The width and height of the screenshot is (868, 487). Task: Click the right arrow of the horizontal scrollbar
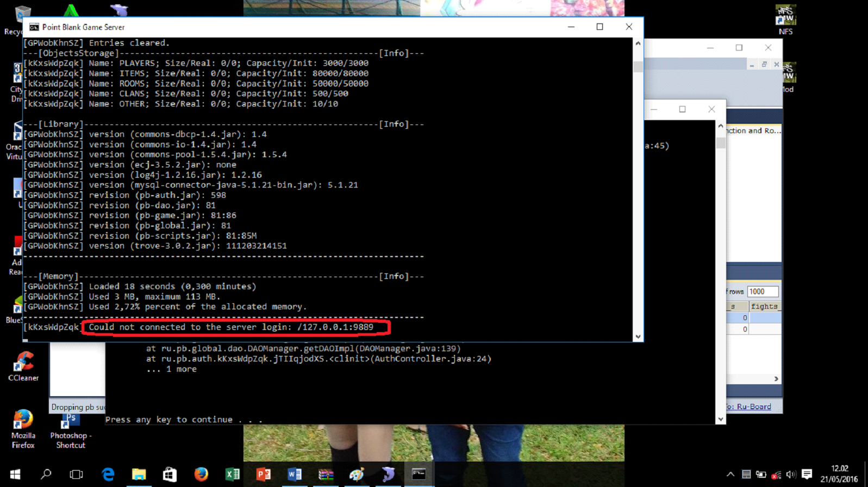[776, 379]
